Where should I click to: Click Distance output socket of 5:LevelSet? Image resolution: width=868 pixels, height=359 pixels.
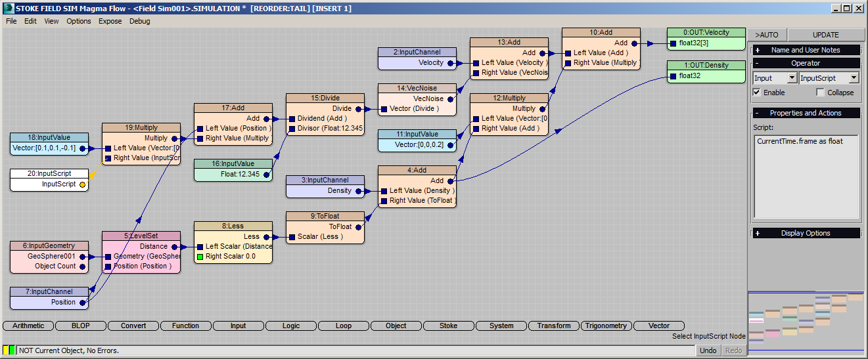click(174, 247)
